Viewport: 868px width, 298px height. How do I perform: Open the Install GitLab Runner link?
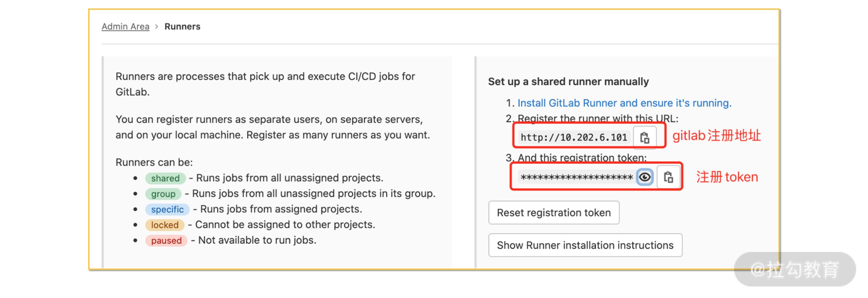[x=624, y=103]
